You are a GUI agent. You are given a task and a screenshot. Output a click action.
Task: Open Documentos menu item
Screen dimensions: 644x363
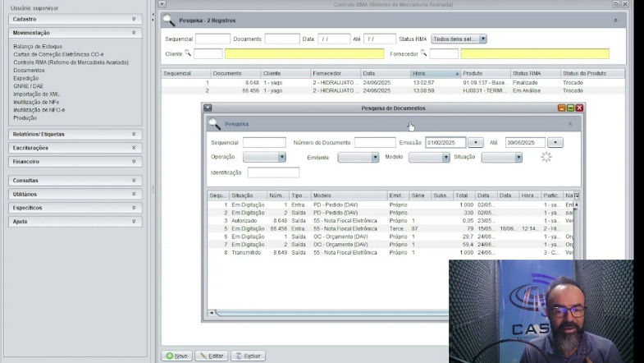pyautogui.click(x=29, y=71)
